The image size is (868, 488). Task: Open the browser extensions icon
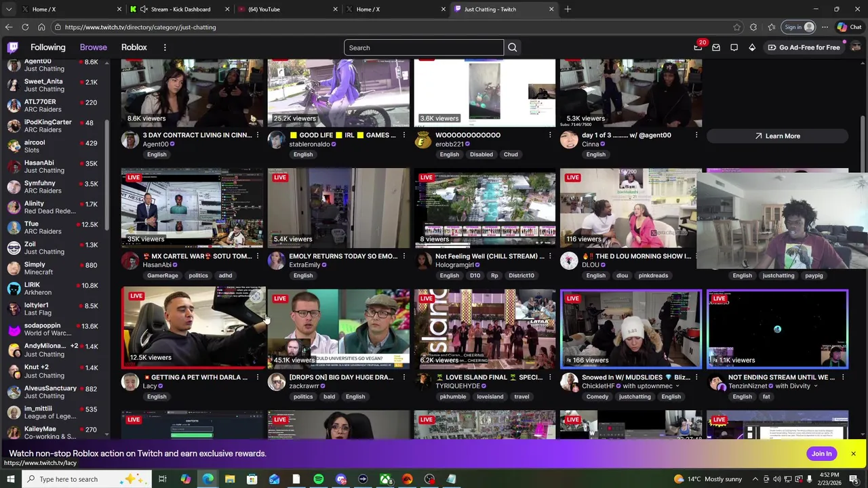[753, 27]
